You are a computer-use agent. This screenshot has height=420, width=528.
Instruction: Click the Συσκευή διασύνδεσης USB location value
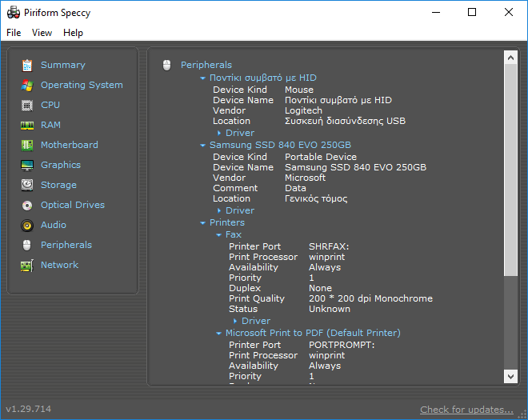[x=345, y=122]
